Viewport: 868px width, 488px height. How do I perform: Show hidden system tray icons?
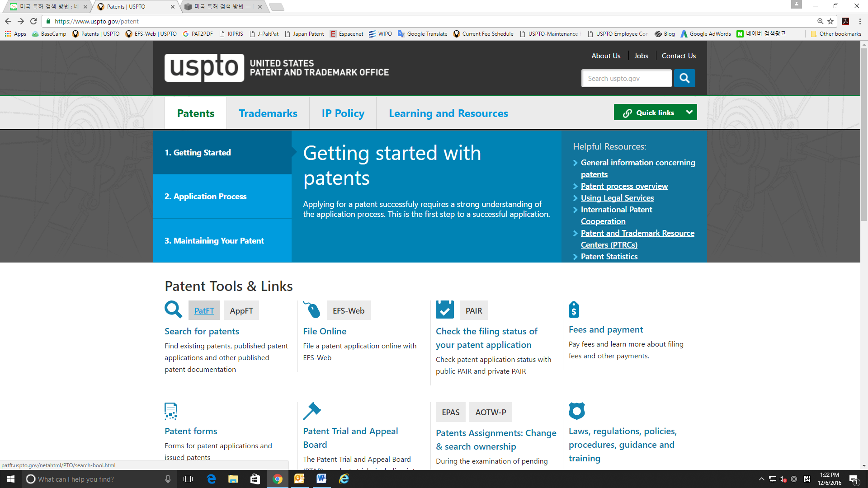click(761, 479)
